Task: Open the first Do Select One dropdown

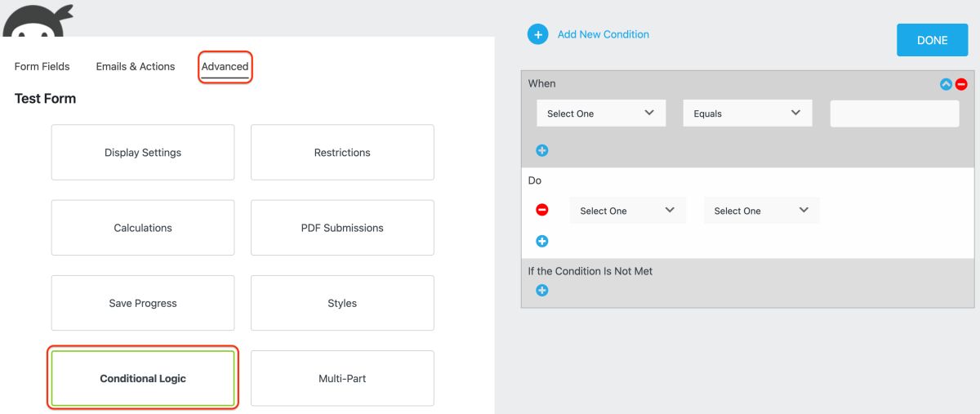Action: 627,211
